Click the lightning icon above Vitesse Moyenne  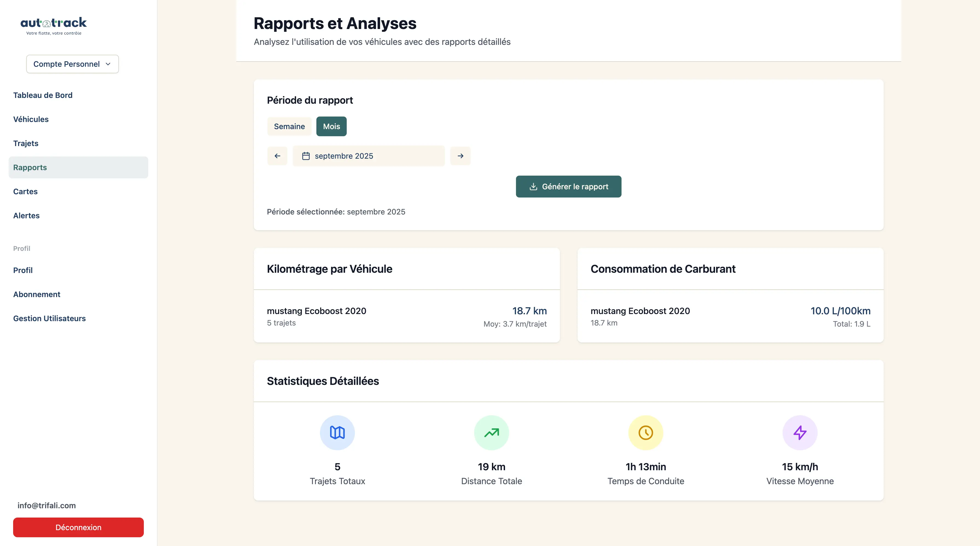[x=800, y=432]
